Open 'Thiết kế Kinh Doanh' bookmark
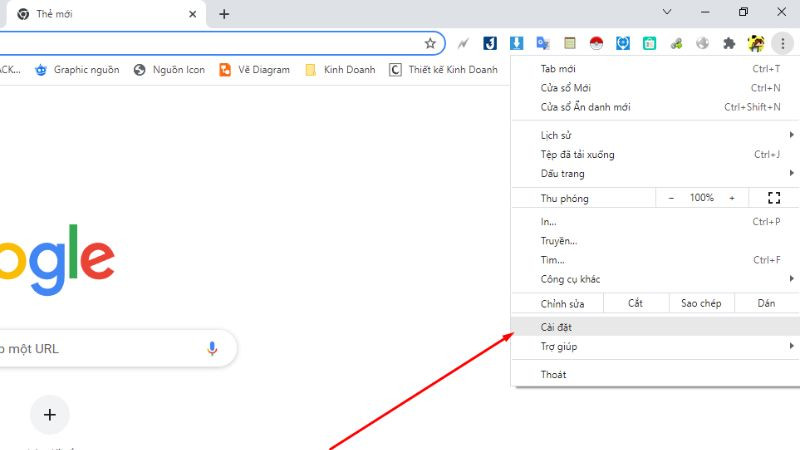The width and height of the screenshot is (800, 450). [x=443, y=70]
